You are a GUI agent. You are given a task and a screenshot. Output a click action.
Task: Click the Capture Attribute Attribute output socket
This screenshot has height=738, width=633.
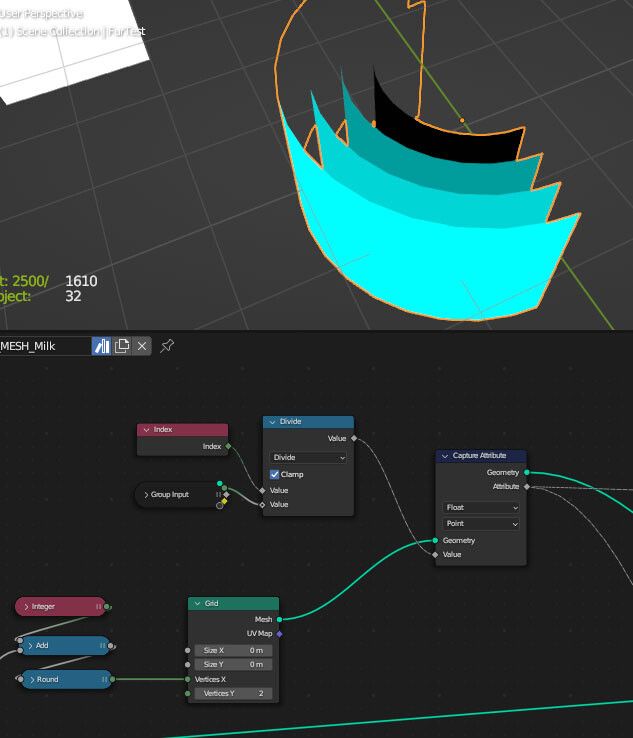click(527, 487)
